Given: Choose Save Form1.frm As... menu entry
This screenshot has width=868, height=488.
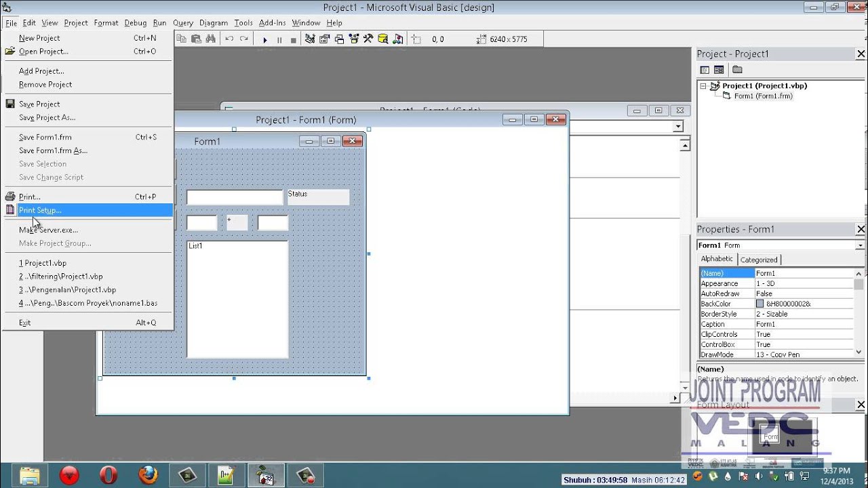Looking at the screenshot, I should click(x=87, y=150).
